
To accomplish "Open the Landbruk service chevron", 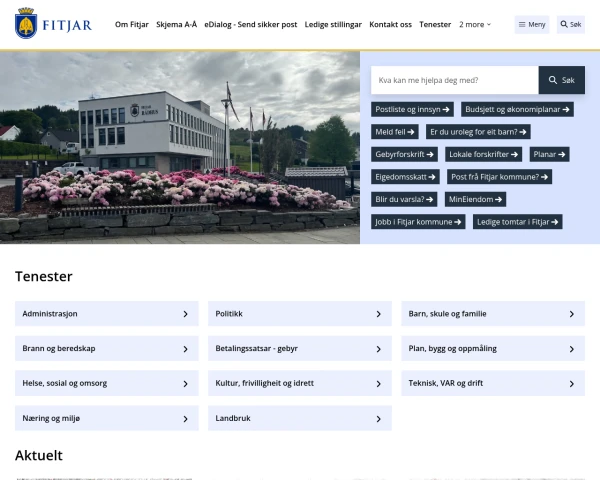I will [378, 419].
